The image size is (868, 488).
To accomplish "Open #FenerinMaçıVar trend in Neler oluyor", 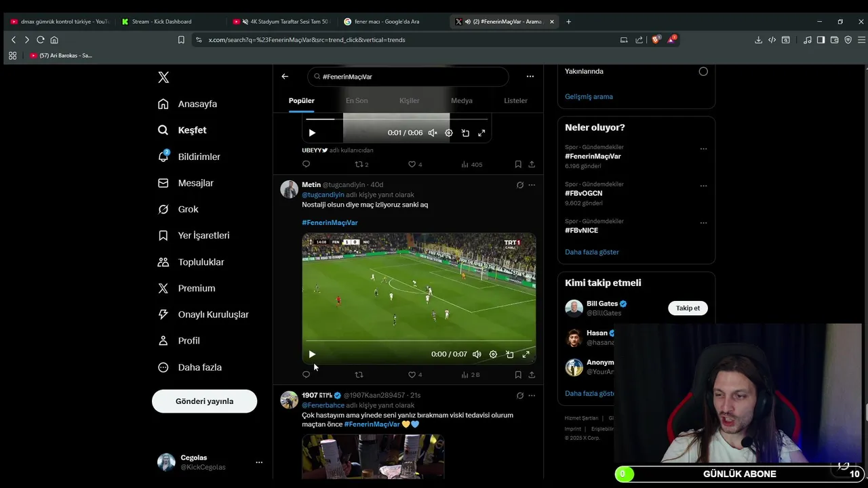I will tap(593, 156).
